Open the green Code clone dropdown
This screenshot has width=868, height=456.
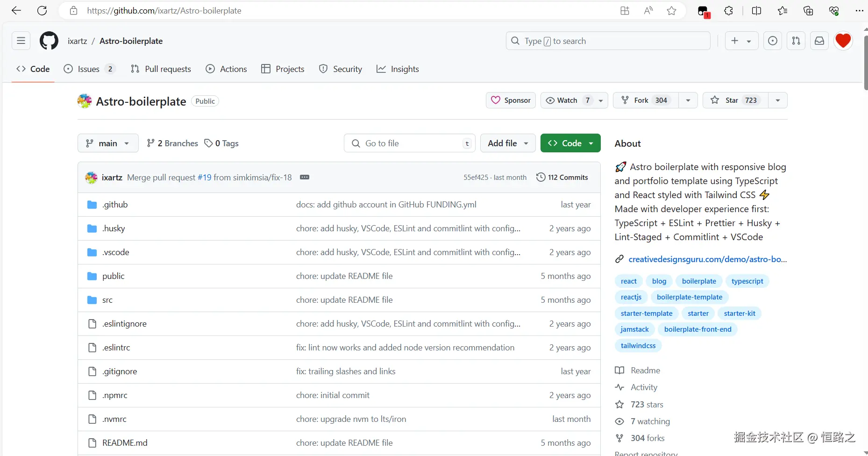click(x=570, y=143)
